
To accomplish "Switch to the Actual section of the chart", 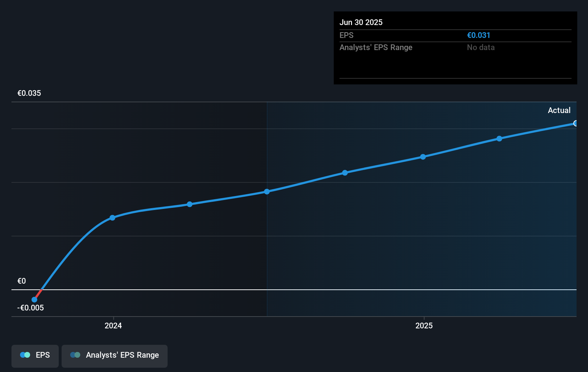I will pos(559,110).
